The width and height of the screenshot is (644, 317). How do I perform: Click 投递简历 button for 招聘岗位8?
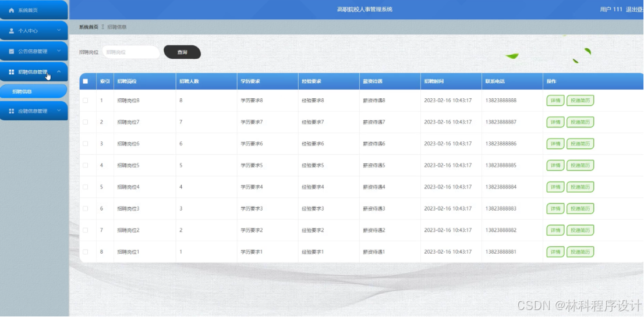581,101
